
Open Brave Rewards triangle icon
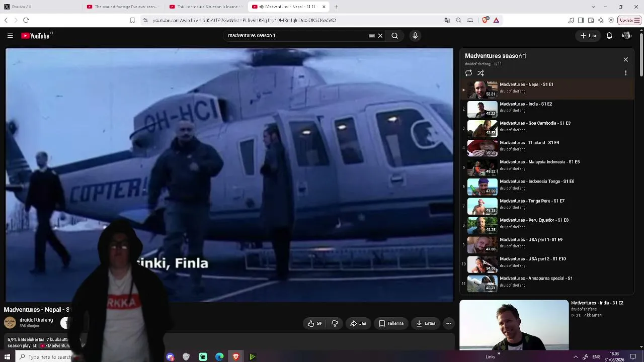click(x=496, y=20)
